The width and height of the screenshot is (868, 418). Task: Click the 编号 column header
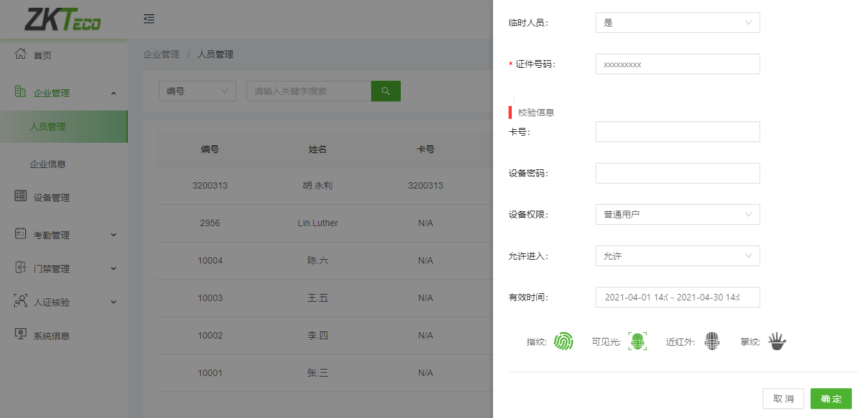click(x=210, y=149)
